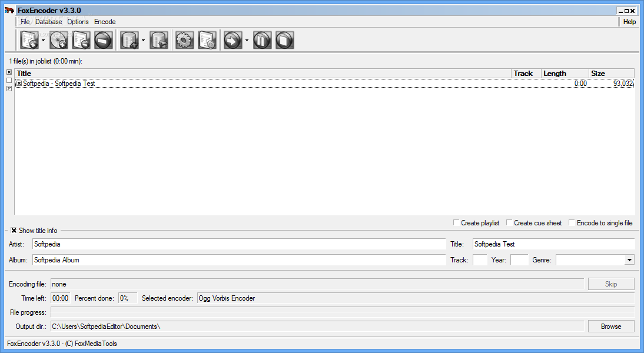Click the 1 file(s) in joblist text

coord(45,61)
